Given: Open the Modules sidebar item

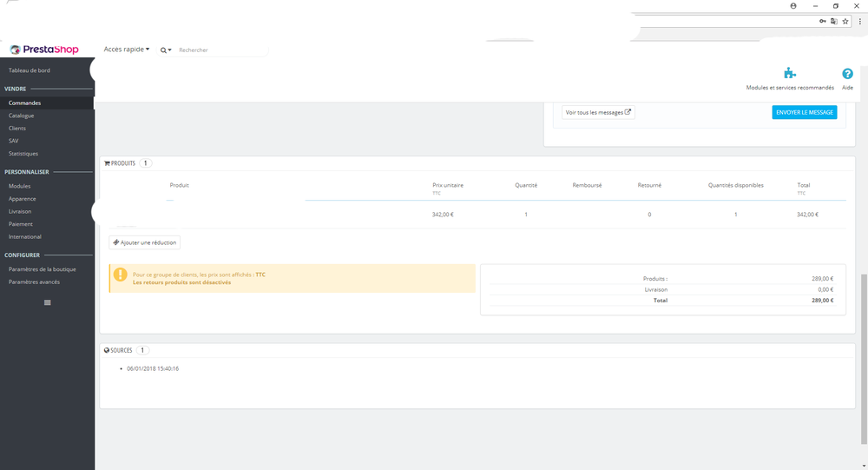Looking at the screenshot, I should click(19, 186).
